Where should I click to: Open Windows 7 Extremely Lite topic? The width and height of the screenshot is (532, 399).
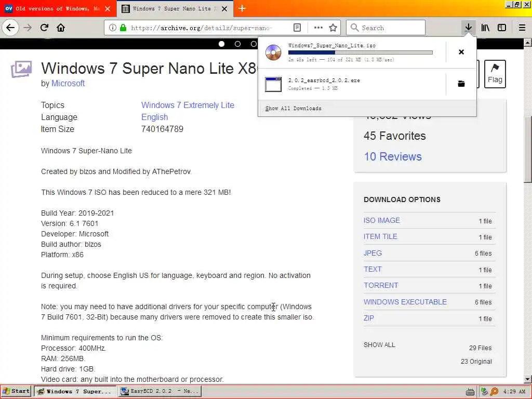(188, 105)
